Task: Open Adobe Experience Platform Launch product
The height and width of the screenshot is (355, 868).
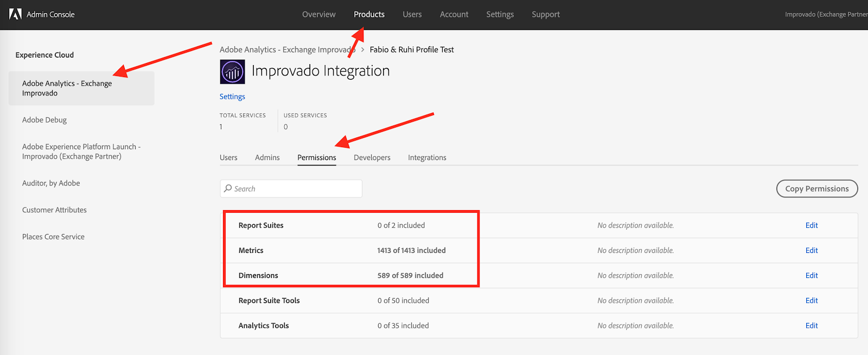Action: (81, 151)
